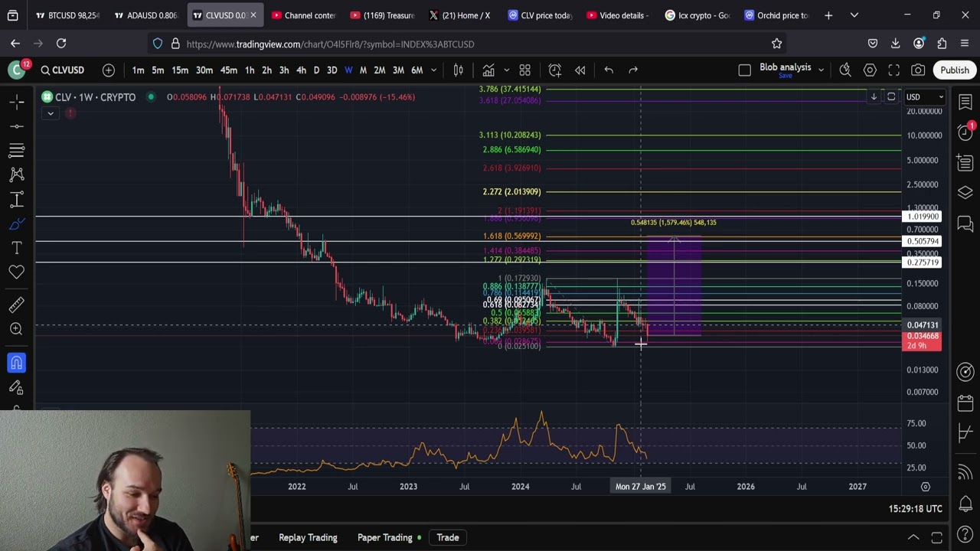Image resolution: width=980 pixels, height=551 pixels.
Task: Click the scroll-down arrow pane button
Action: pyautogui.click(x=874, y=97)
